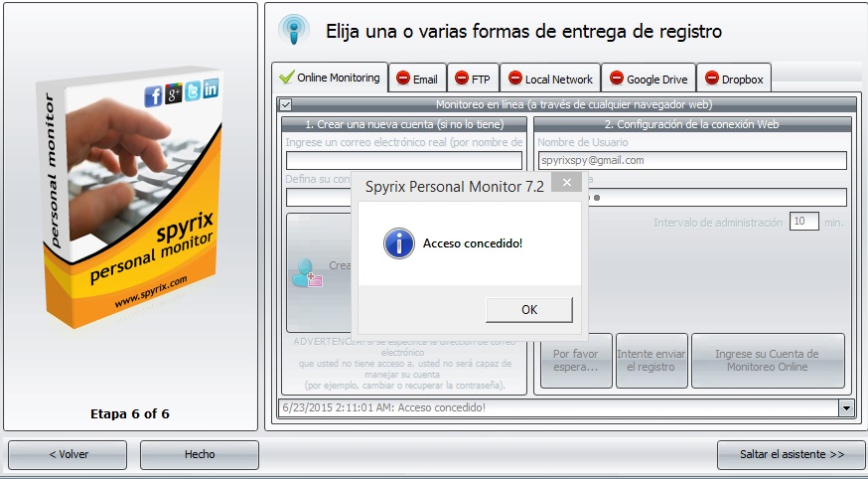Click '2. Configuración de la conexión Web' header

[691, 124]
